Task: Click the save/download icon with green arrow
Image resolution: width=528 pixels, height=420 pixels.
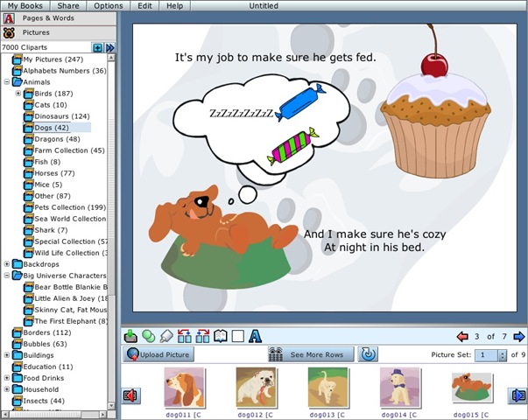Action: pos(130,336)
